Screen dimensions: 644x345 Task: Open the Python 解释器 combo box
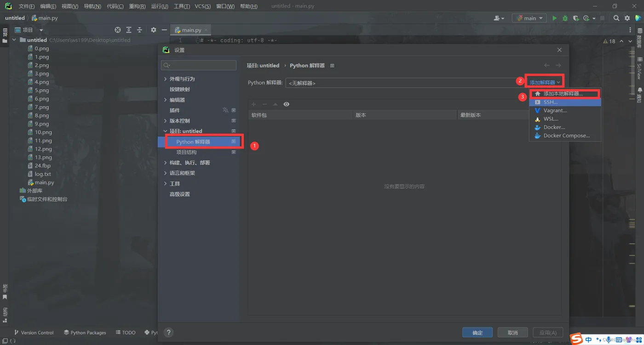click(405, 83)
